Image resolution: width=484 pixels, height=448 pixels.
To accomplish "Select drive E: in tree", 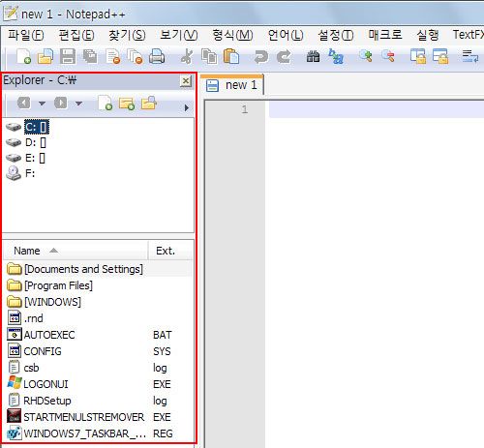I will [x=35, y=158].
